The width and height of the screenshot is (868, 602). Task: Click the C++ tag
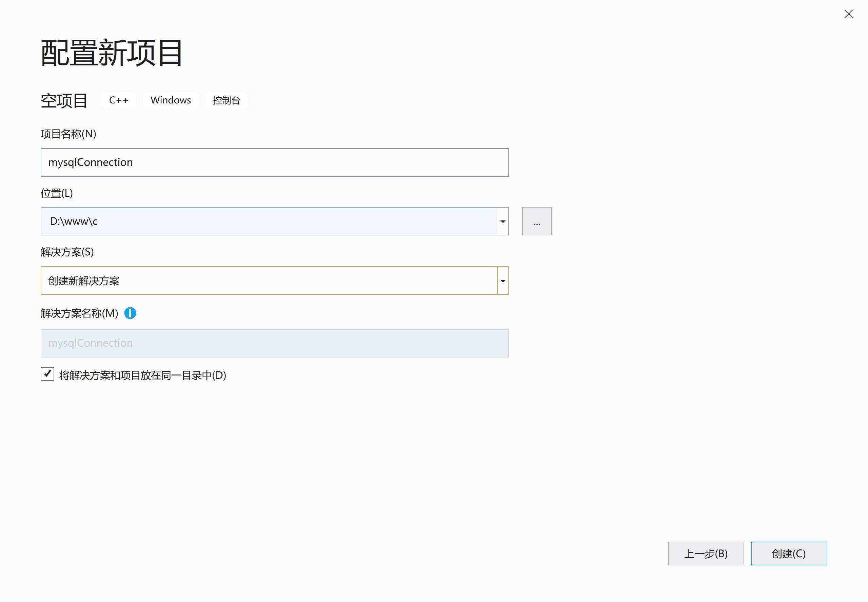[118, 100]
